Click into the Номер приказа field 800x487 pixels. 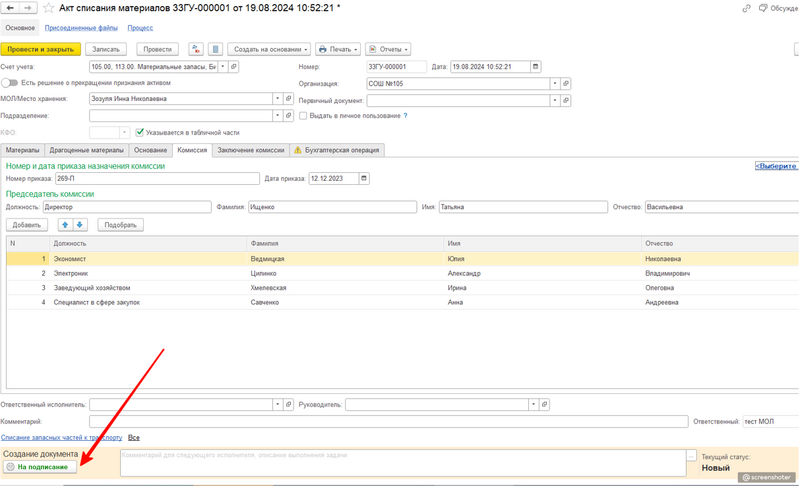pos(155,179)
